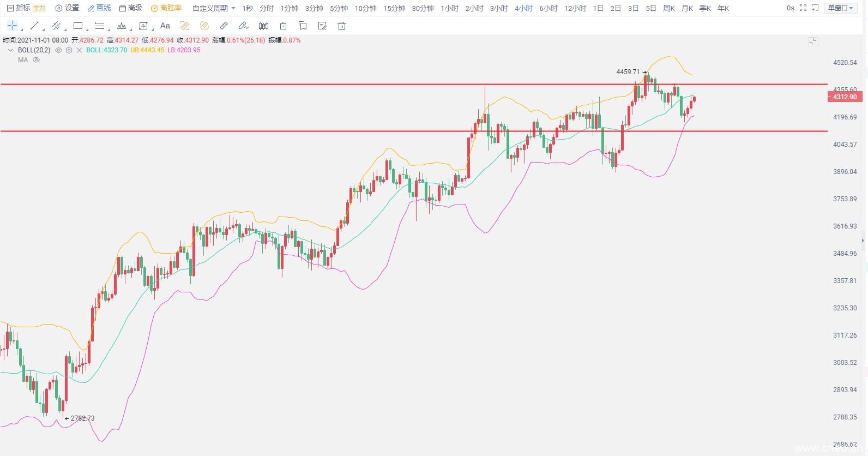The image size is (868, 456).
Task: Pick the Aa text annotation tool
Action: point(165,26)
